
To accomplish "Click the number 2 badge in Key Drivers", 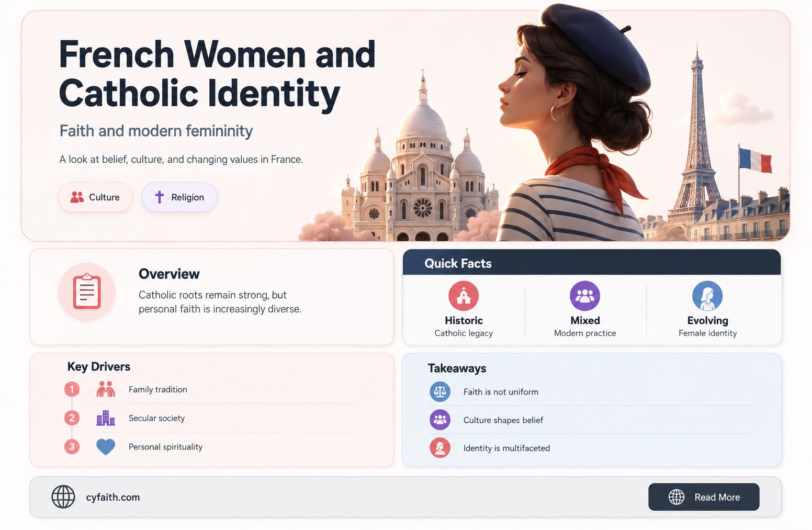I will (72, 418).
